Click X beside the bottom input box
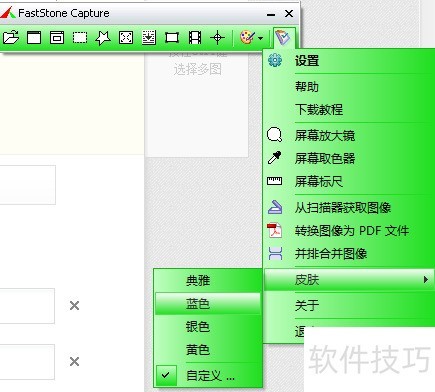Viewport: 435px width, 392px height. [74, 362]
